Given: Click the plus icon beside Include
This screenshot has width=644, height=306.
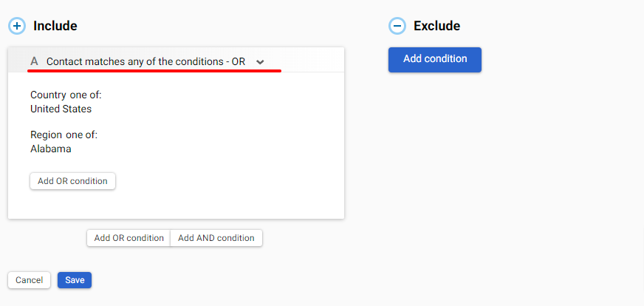Looking at the screenshot, I should 16,26.
